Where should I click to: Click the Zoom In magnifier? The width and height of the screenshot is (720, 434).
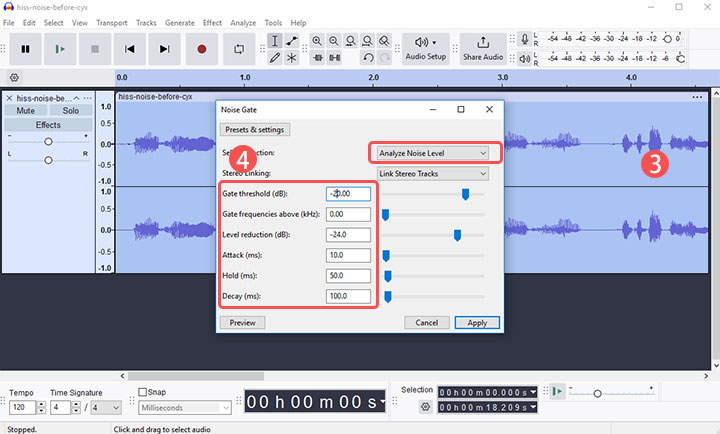click(x=317, y=41)
